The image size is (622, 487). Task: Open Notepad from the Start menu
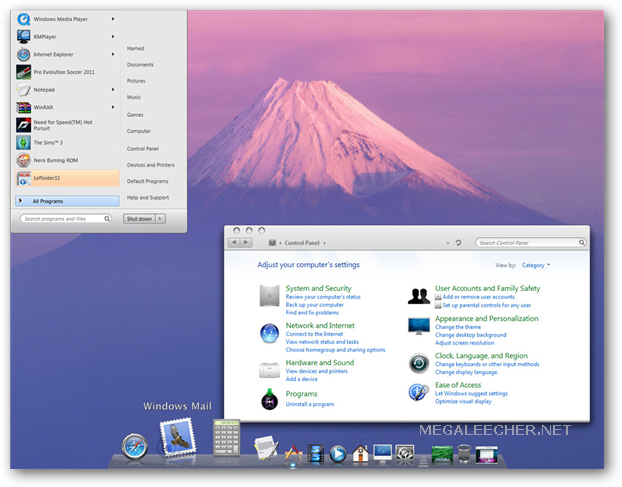tap(66, 90)
